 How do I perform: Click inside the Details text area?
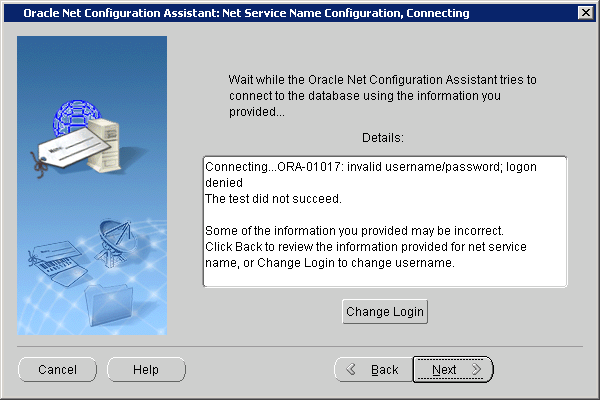click(385, 221)
